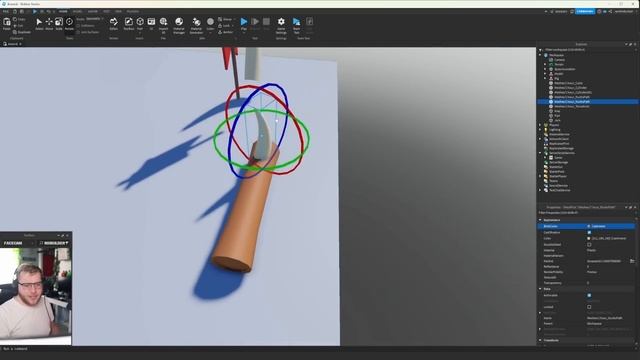Click the Stop button in Test group

[x=266, y=24]
